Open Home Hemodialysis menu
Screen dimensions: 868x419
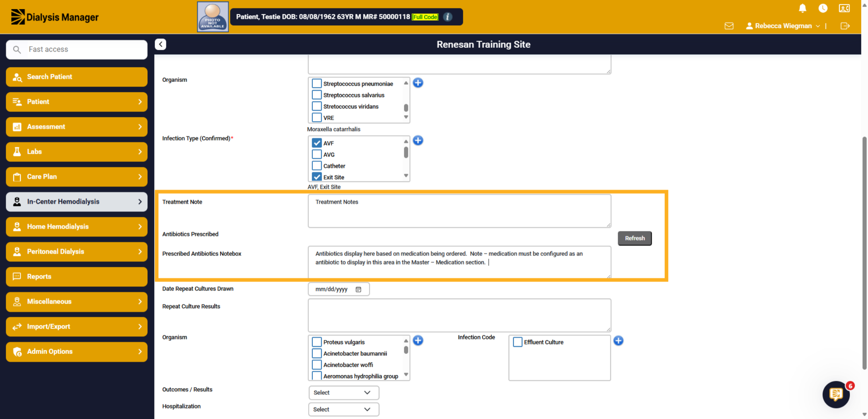click(x=77, y=227)
